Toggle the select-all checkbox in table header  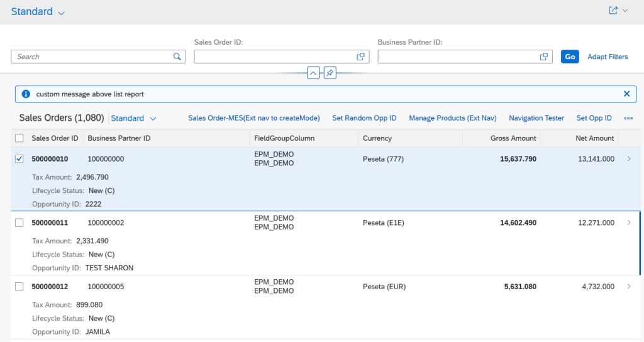click(19, 138)
